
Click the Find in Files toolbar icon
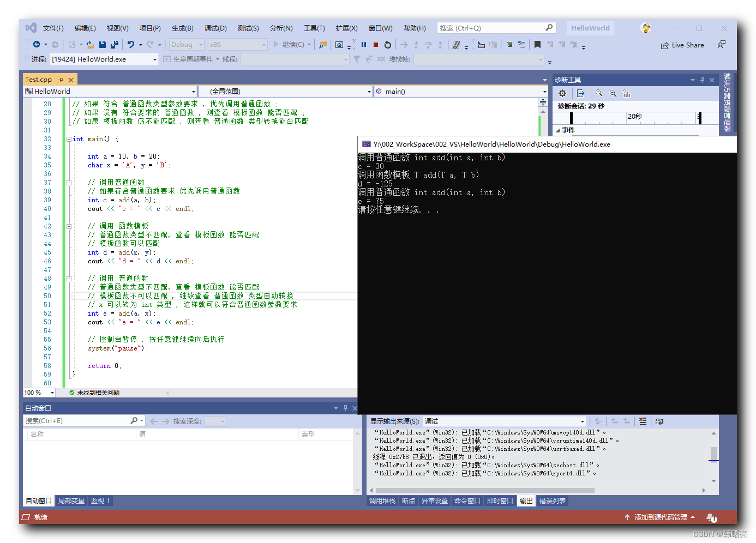click(x=323, y=45)
